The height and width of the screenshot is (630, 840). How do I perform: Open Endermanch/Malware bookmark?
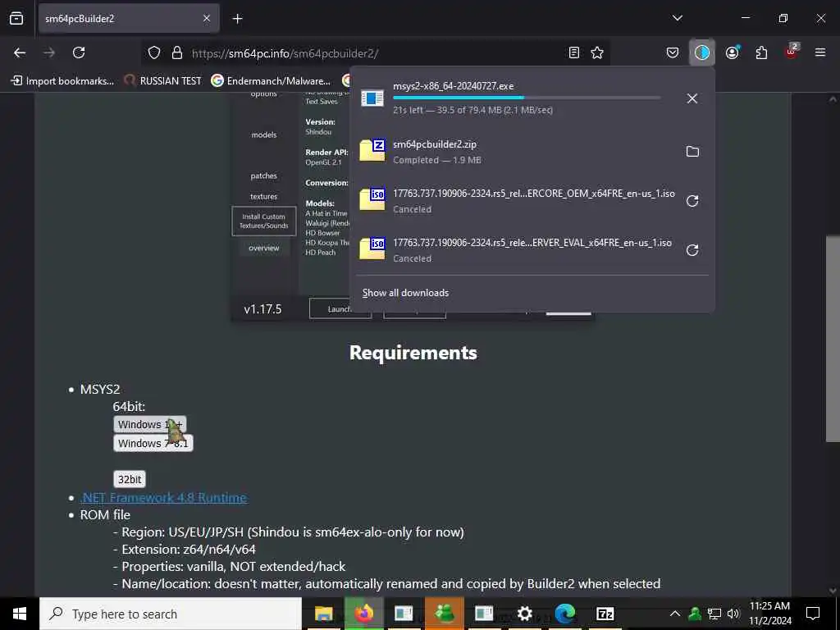pos(271,81)
